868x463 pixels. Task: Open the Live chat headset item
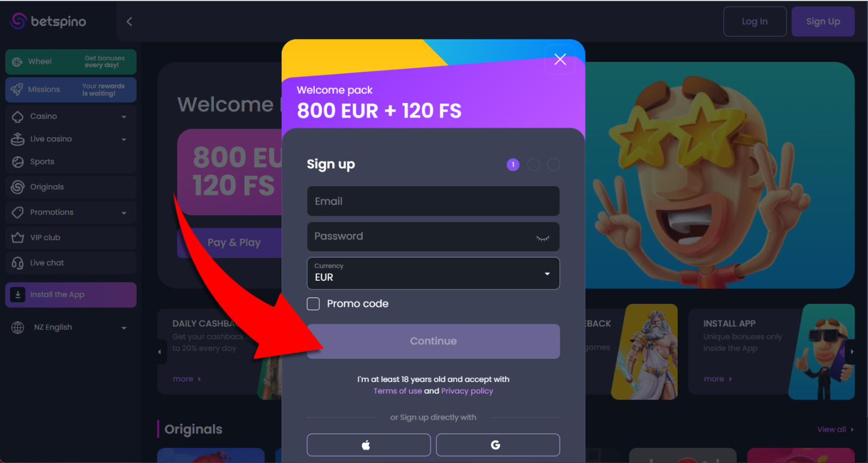pos(71,263)
